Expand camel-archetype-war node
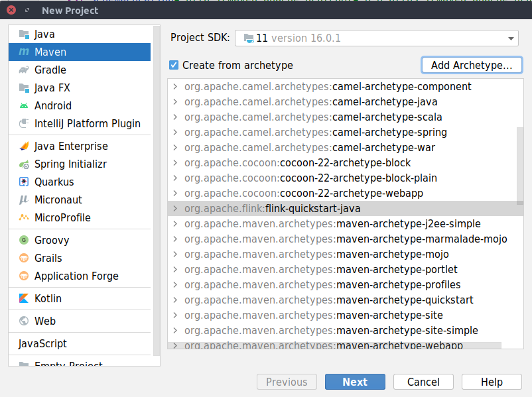 [175, 148]
